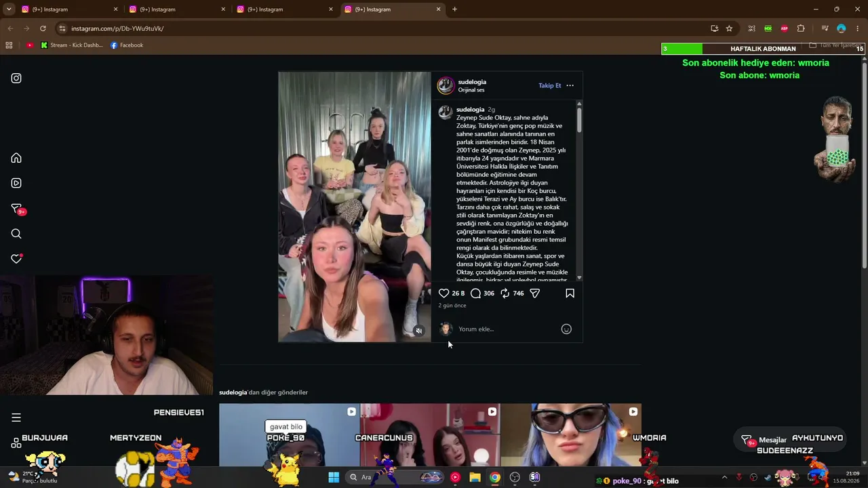Switch to the first Instagram browser tab
Screen dimensions: 868x488
coord(68,9)
